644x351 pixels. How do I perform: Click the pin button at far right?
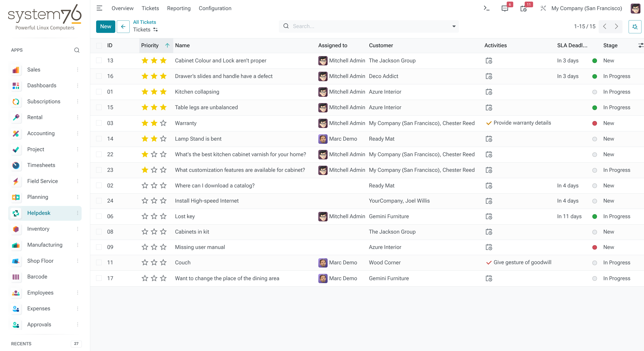coord(635,27)
